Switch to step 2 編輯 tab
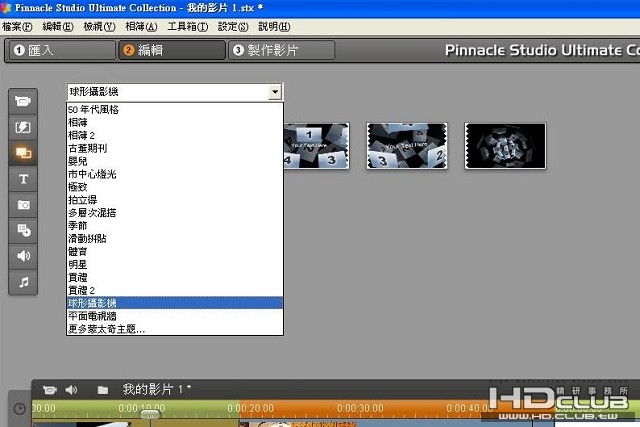640x427 pixels. pos(172,50)
